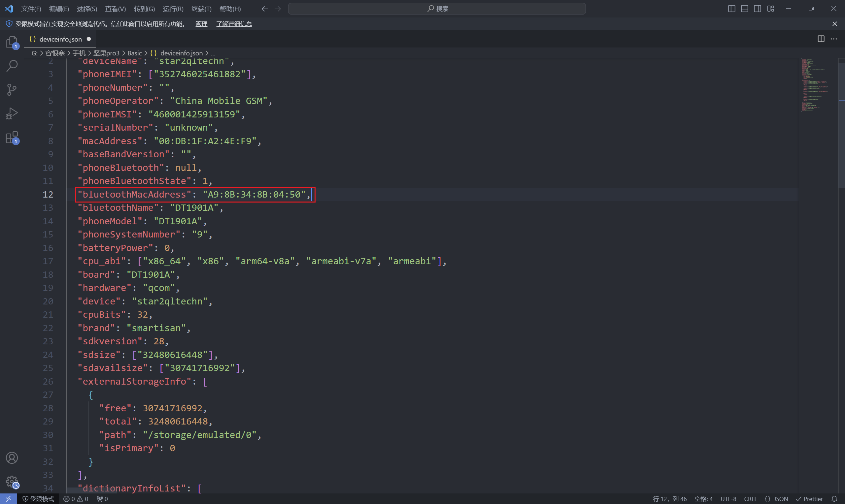Viewport: 845px width, 504px height.
Task: Open the Manage gear icon
Action: (x=12, y=482)
